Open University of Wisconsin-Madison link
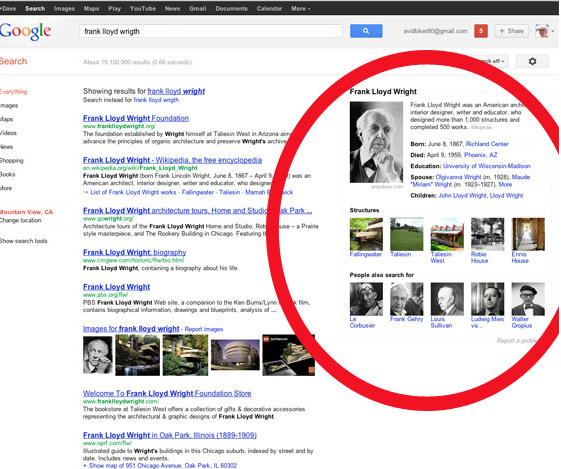The width and height of the screenshot is (561, 469). (x=487, y=166)
